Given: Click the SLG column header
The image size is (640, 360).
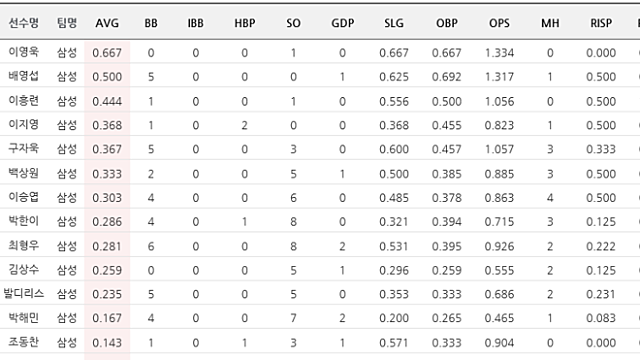Looking at the screenshot, I should 393,23.
